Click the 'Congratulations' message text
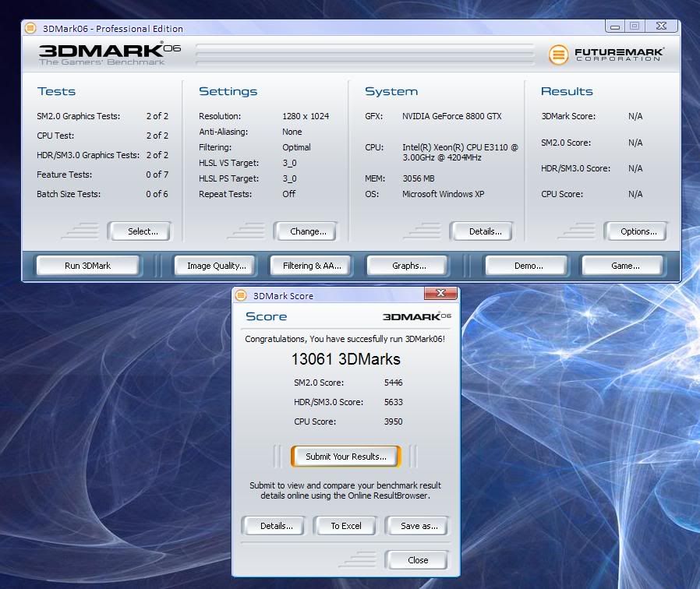700x589 pixels. [x=345, y=339]
